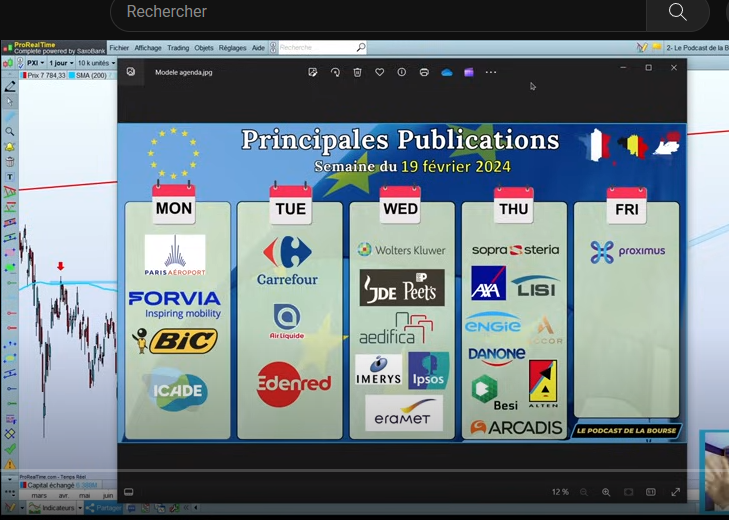Screen dimensions: 729x525
Task: Click the blue chat icon in bottom toolbar
Action: (x=132, y=508)
